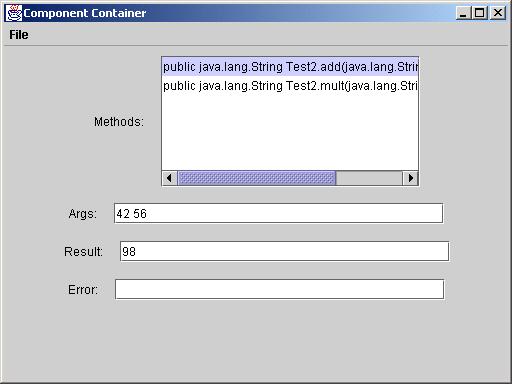Screen dimensions: 512x384
Task: Select the Test2.add method in the list
Action: pyautogui.click(x=290, y=67)
